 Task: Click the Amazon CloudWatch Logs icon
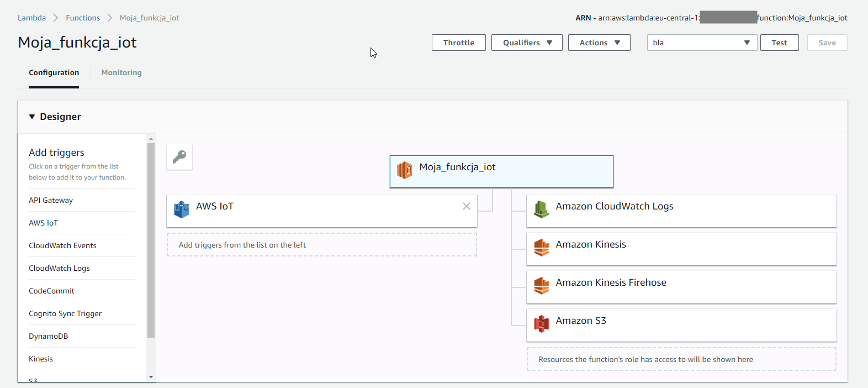pos(542,209)
